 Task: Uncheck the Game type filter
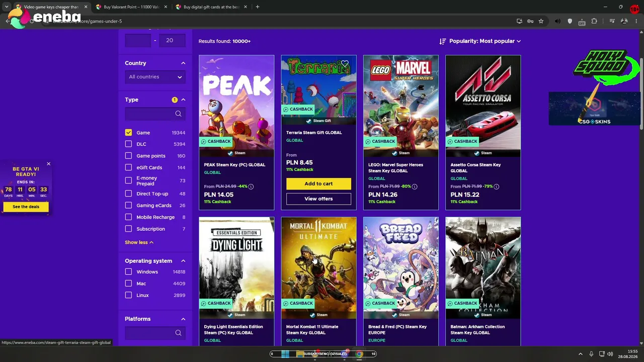coord(128,133)
